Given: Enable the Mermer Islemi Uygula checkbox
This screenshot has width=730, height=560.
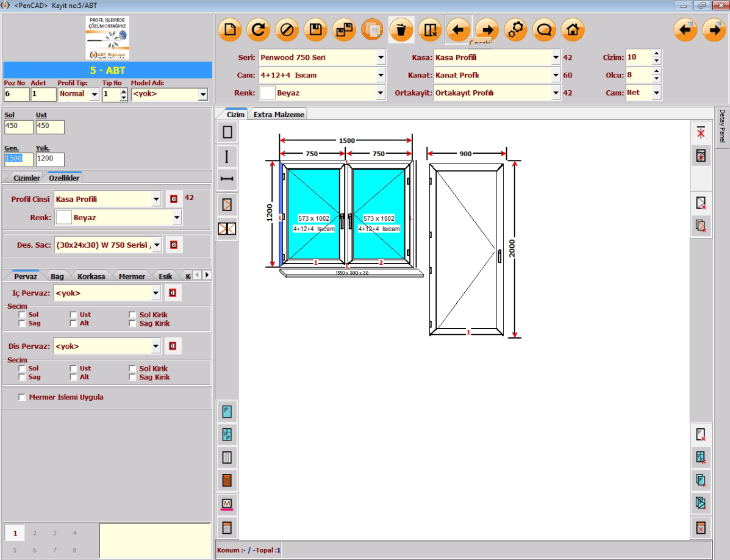Looking at the screenshot, I should pyautogui.click(x=23, y=397).
